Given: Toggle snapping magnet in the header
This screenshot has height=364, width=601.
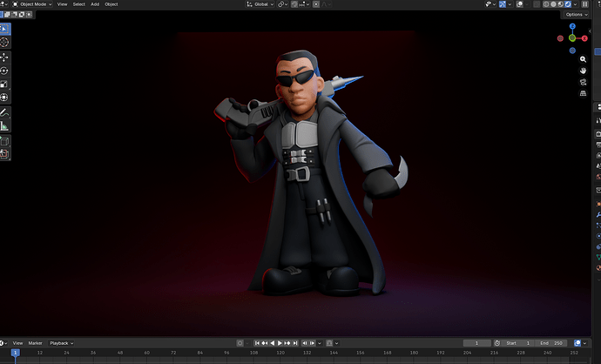Looking at the screenshot, I should pos(294,4).
